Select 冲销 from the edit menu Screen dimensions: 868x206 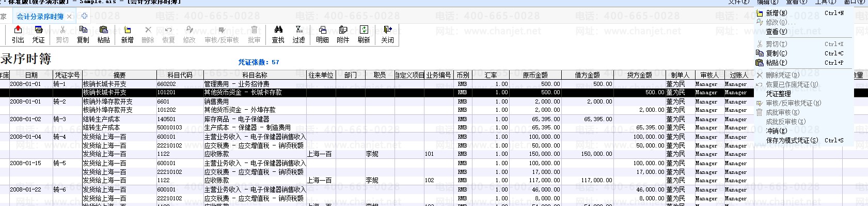[x=776, y=131]
